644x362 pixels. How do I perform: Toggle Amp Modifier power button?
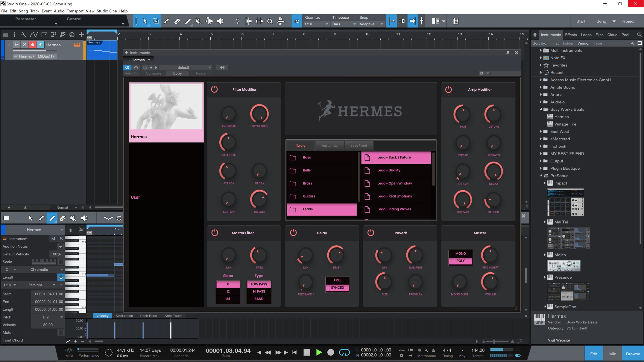click(448, 89)
